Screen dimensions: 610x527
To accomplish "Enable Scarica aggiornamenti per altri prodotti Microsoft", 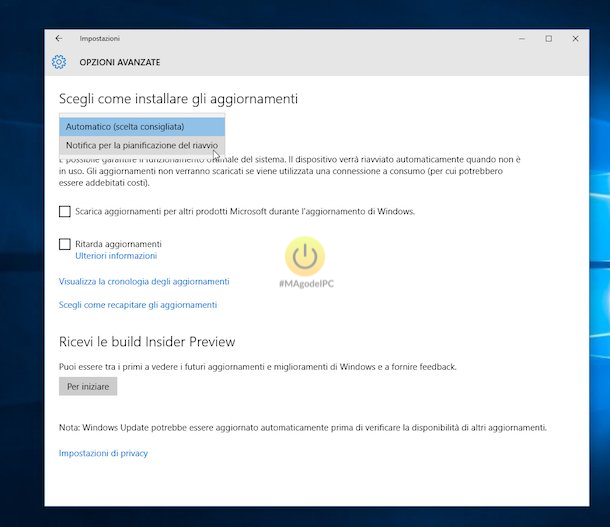I will 65,211.
